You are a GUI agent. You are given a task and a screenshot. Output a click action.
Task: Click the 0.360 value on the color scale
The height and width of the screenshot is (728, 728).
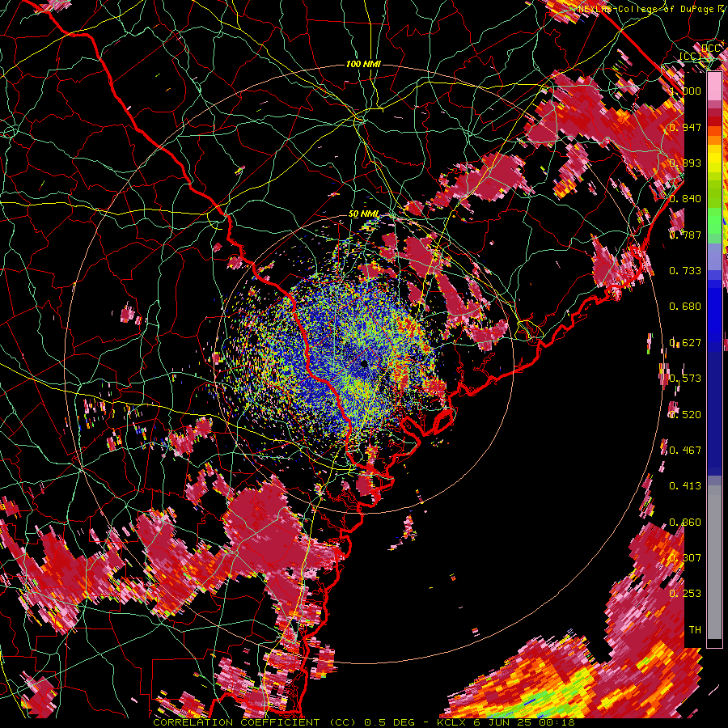click(x=685, y=522)
